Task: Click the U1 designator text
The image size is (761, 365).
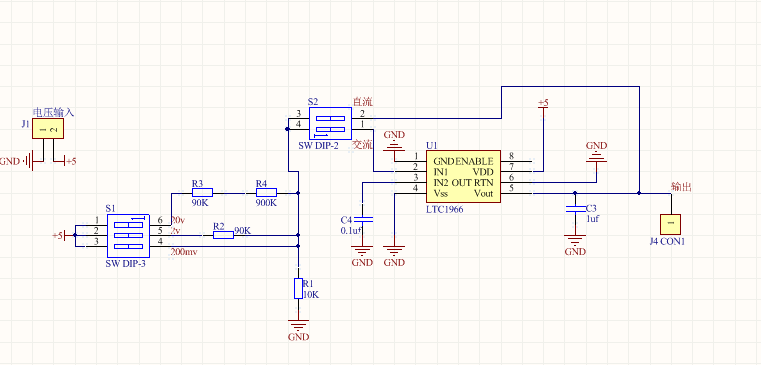Action: pos(431,145)
